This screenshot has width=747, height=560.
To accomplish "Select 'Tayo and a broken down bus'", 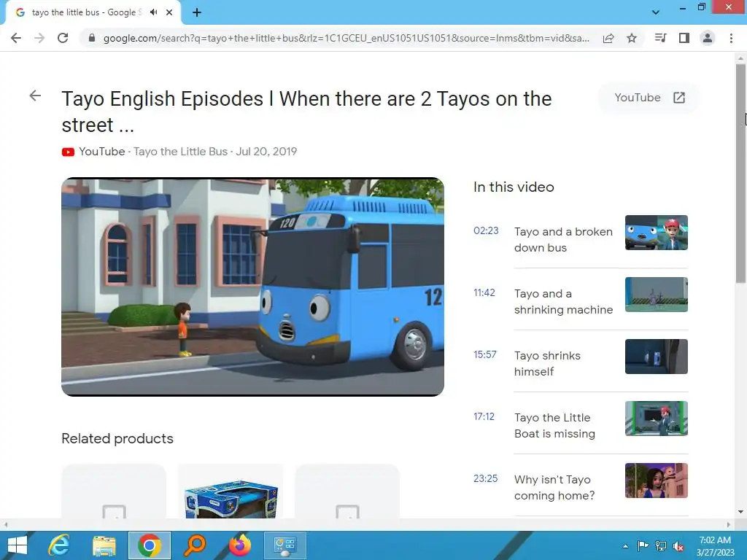I will (x=563, y=239).
